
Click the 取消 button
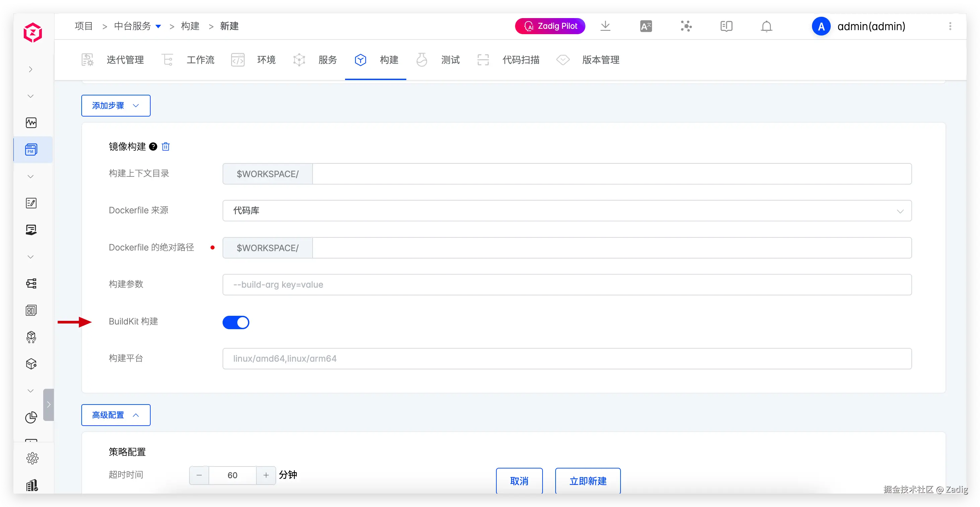point(519,481)
